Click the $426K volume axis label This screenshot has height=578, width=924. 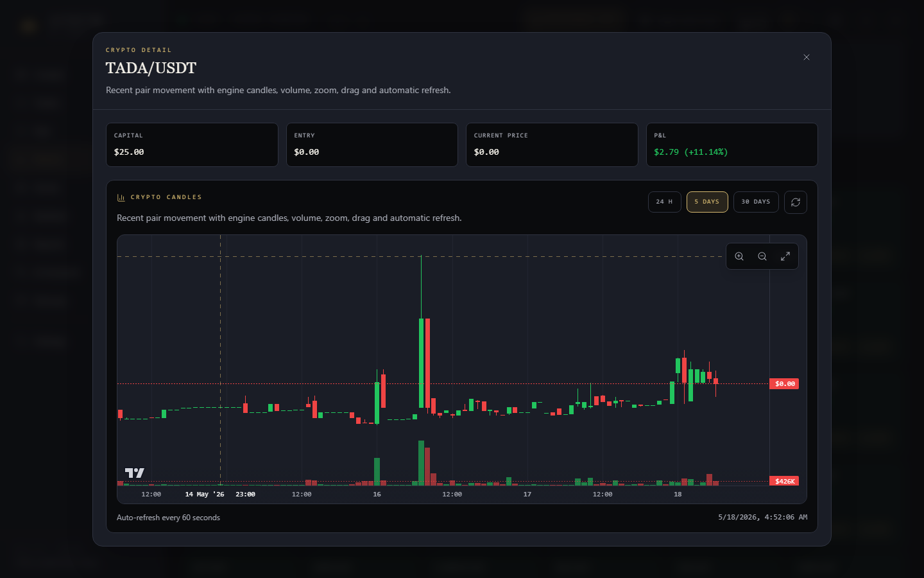[784, 481]
